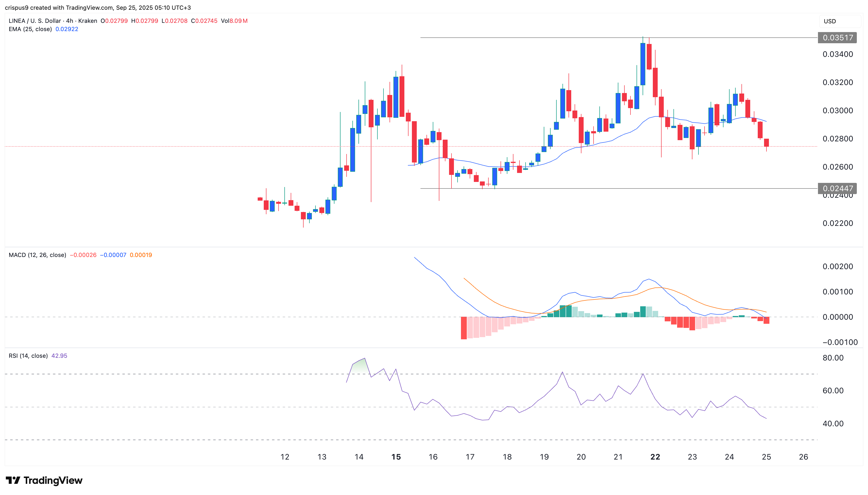Image resolution: width=868 pixels, height=495 pixels.
Task: Click the close price C0.02745 value
Action: 204,21
